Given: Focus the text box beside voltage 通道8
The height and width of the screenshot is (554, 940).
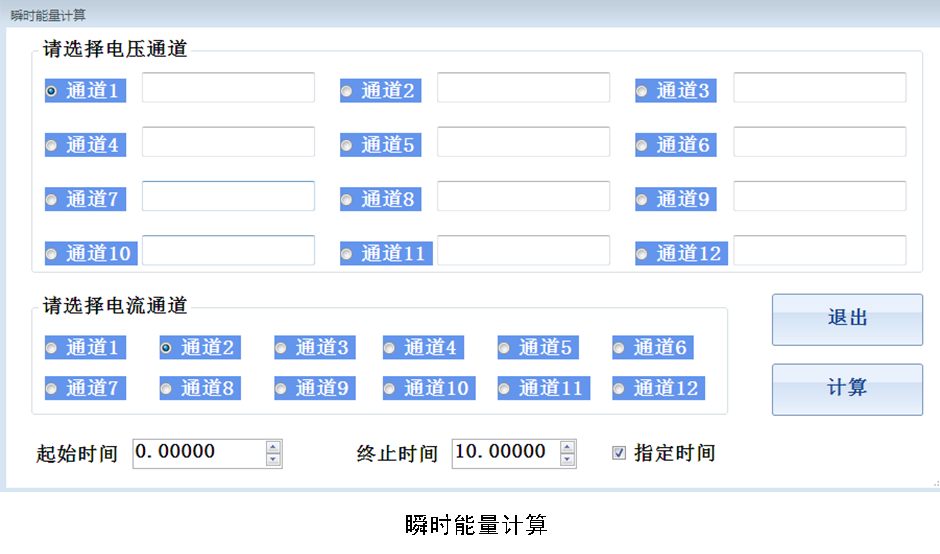Looking at the screenshot, I should point(523,196).
